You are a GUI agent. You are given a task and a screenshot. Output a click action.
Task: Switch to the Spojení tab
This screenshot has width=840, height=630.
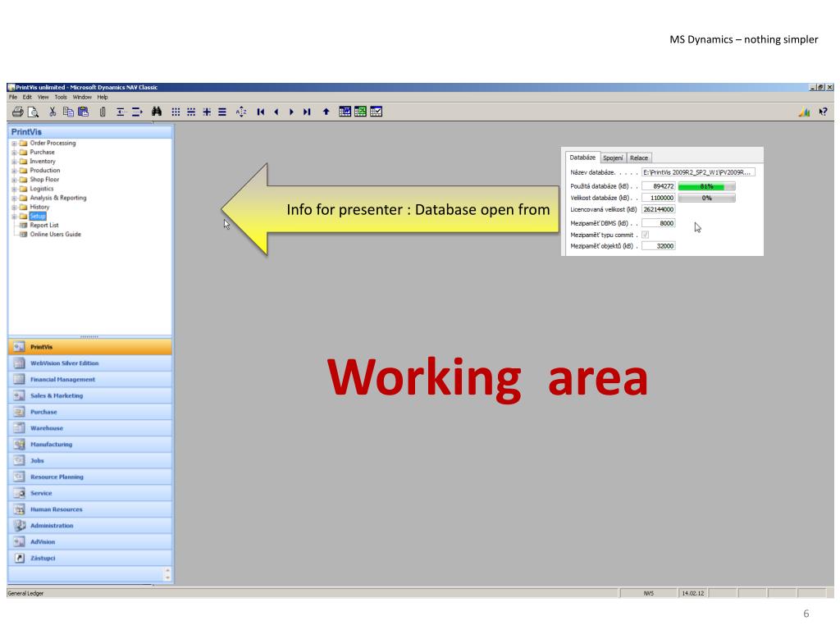(x=613, y=157)
